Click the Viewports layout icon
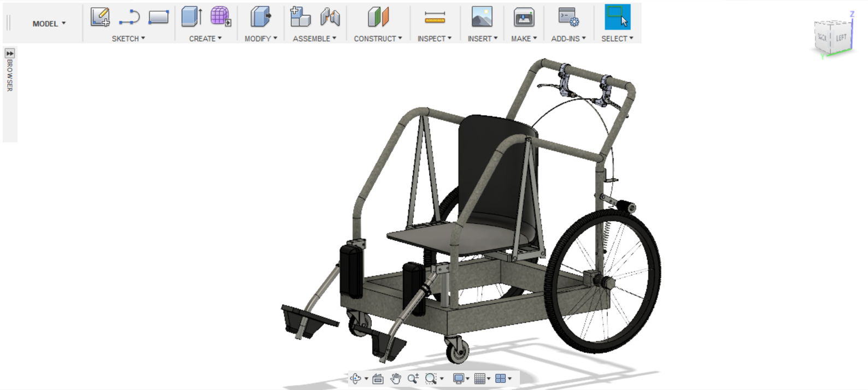The width and height of the screenshot is (868, 390). 500,379
